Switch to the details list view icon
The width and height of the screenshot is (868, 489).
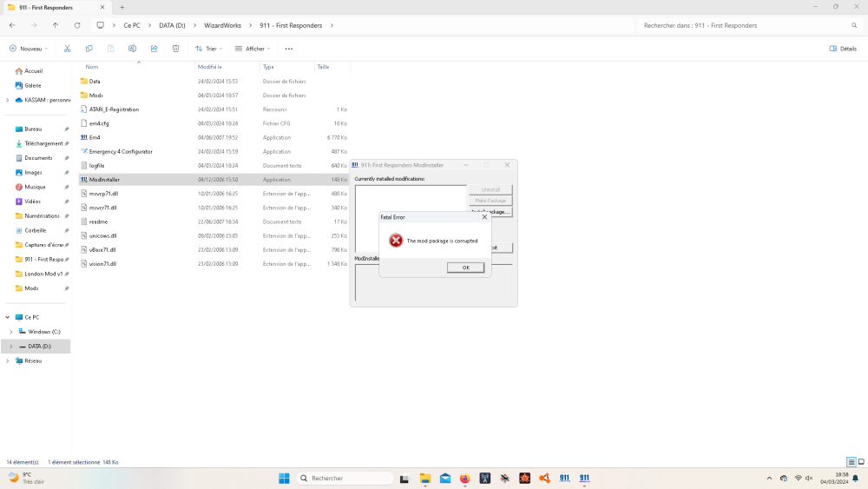[852, 462]
